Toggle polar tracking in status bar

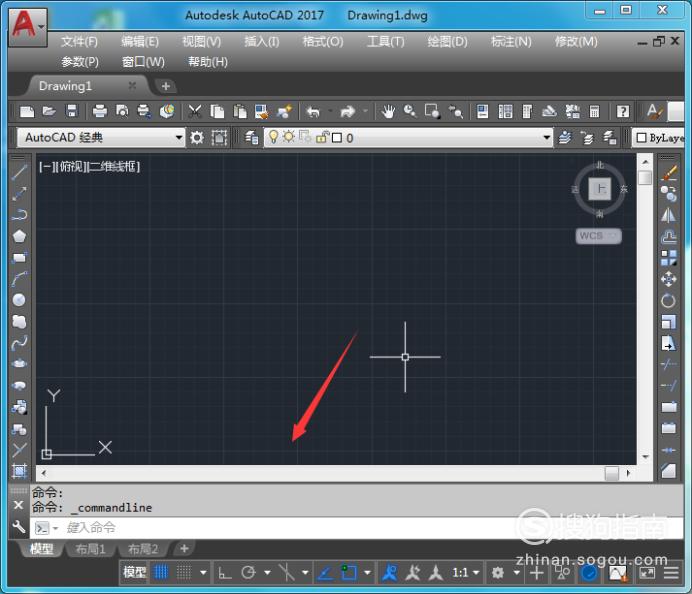pyautogui.click(x=248, y=573)
